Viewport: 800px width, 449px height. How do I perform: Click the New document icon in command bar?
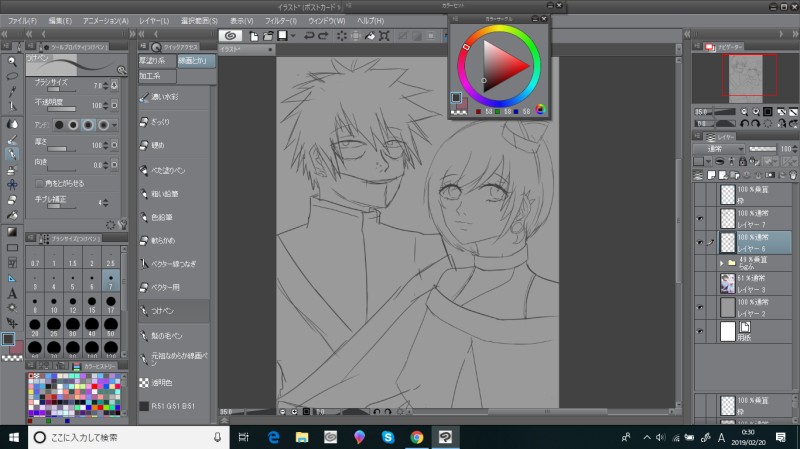click(x=254, y=36)
